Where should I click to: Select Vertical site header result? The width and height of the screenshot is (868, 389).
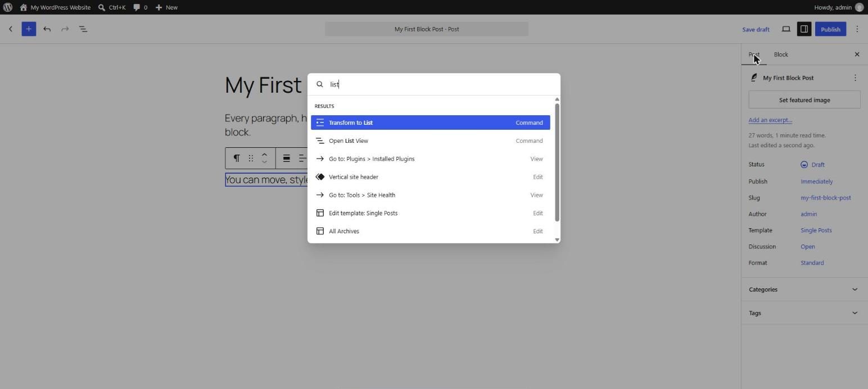[x=431, y=177]
